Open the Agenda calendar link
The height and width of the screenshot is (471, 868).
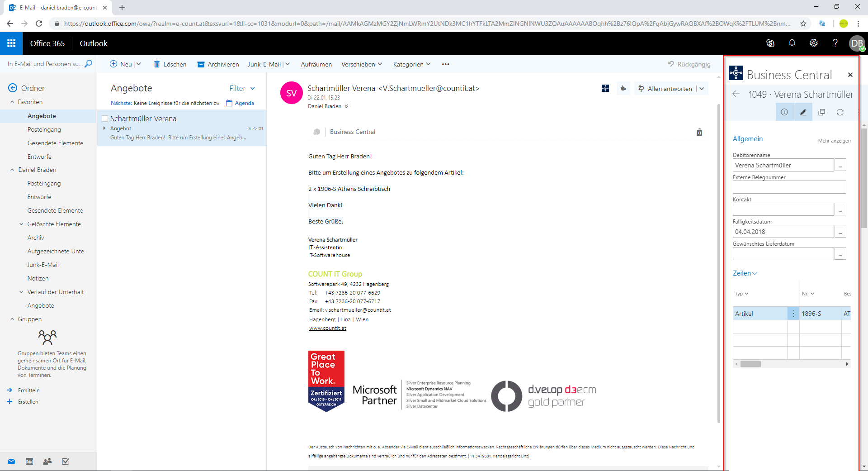click(x=240, y=103)
